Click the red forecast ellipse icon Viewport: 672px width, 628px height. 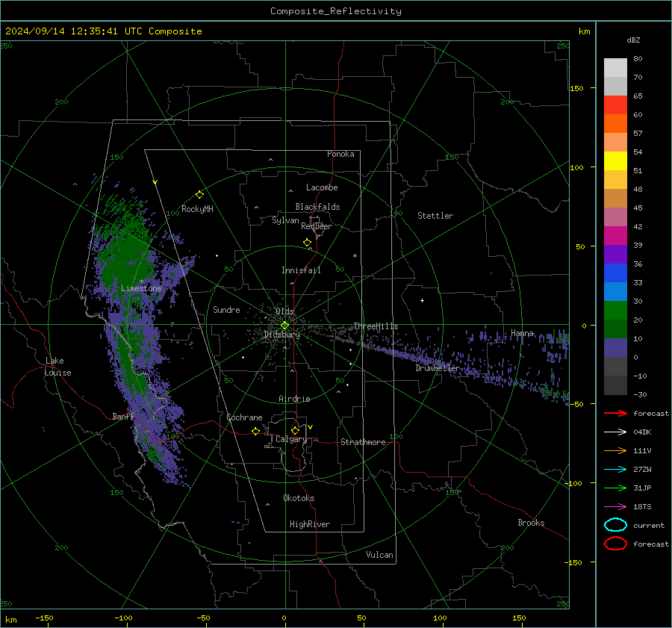point(615,544)
